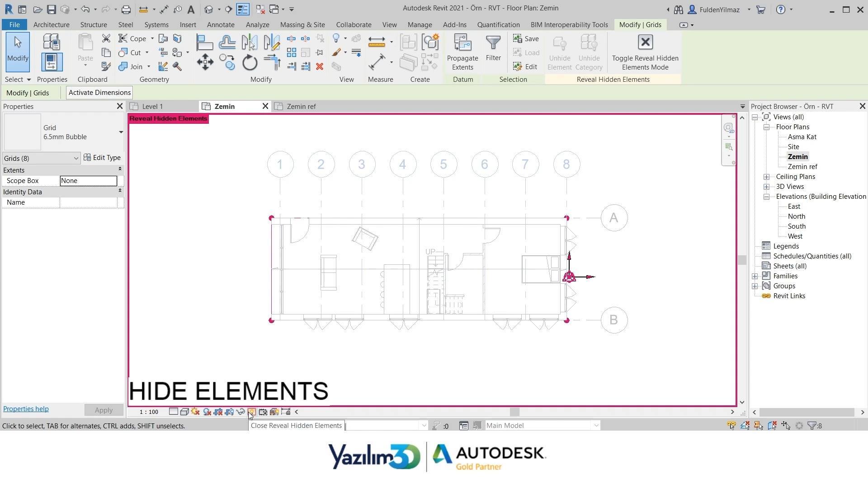Click Edit in the Selection panel
Image resolution: width=868 pixels, height=488 pixels.
[525, 67]
